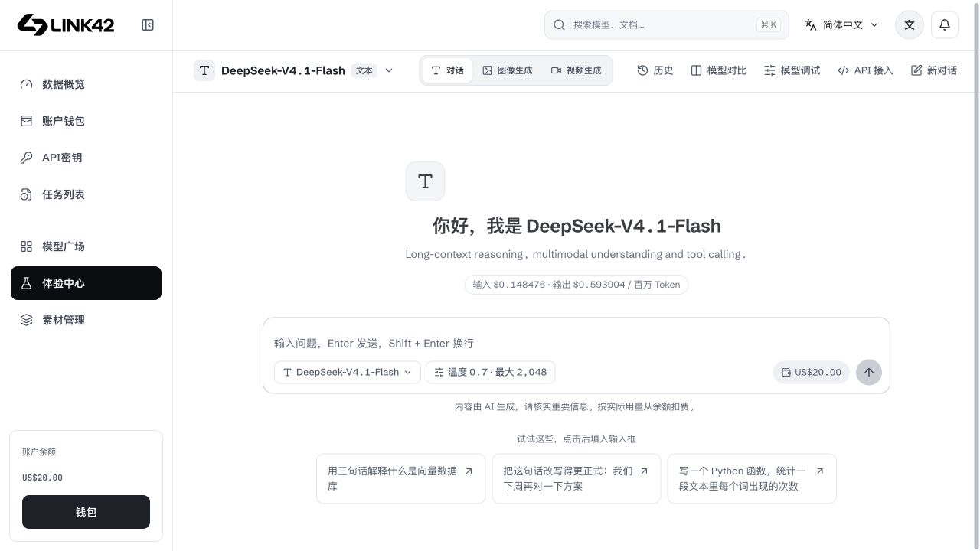Open 历史 conversation history
The image size is (980, 551).
655,70
